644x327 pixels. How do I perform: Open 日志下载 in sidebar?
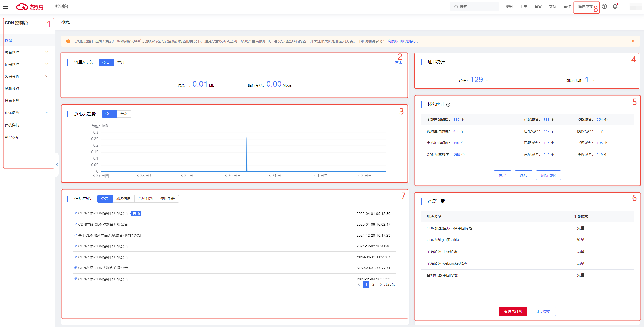click(12, 101)
